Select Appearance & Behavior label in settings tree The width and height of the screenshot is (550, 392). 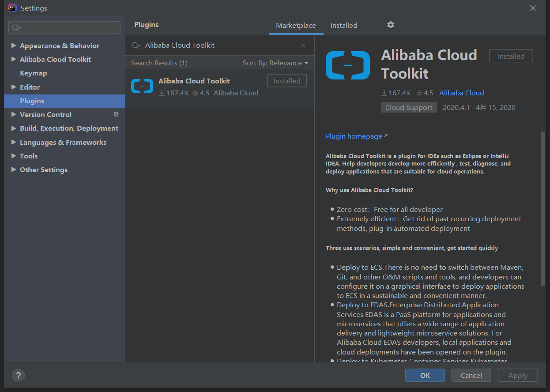[60, 45]
